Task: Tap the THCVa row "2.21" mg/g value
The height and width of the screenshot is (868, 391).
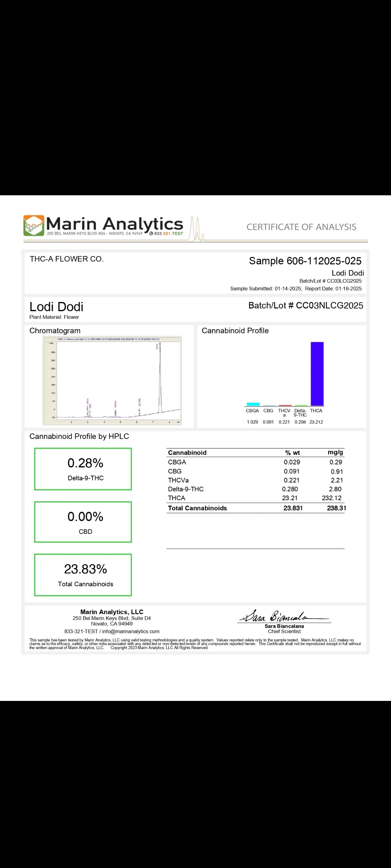Action: click(x=337, y=480)
